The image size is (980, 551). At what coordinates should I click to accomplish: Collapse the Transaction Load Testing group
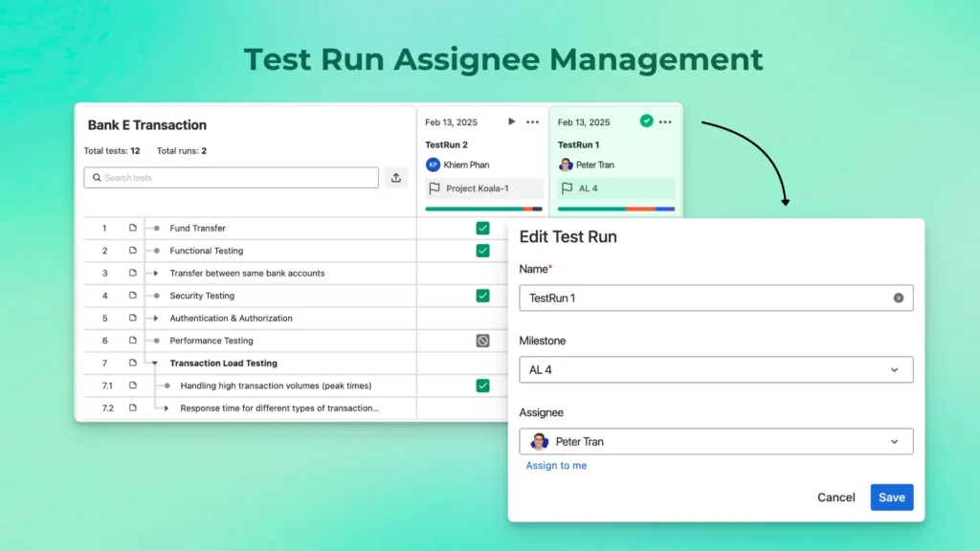tap(154, 363)
